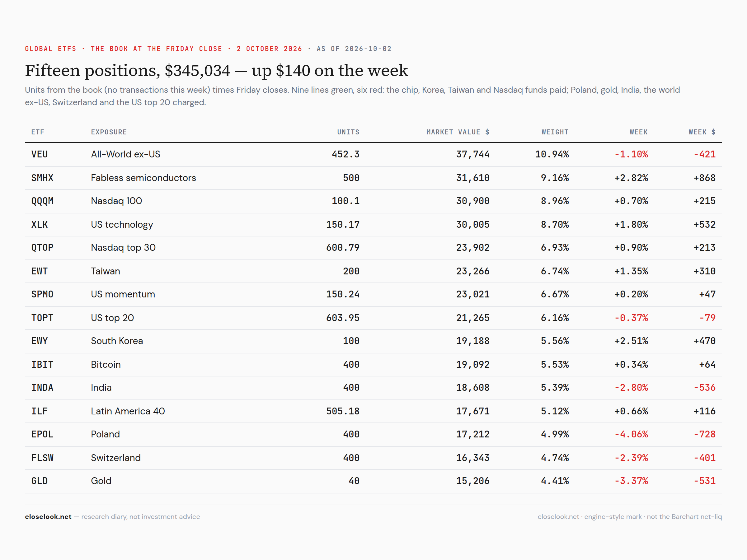Click the -4.06% weekly change

631,434
